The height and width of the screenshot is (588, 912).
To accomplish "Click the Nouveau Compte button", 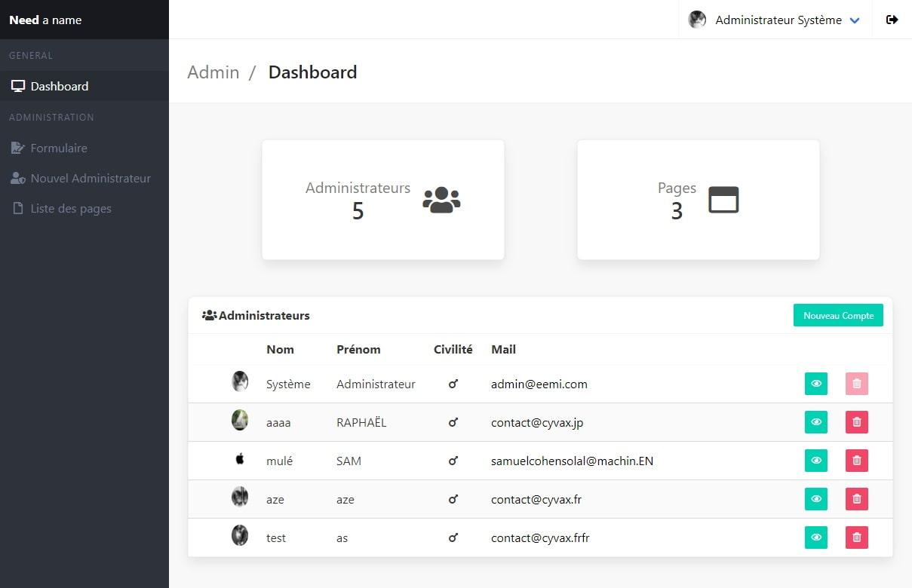I will (x=838, y=316).
